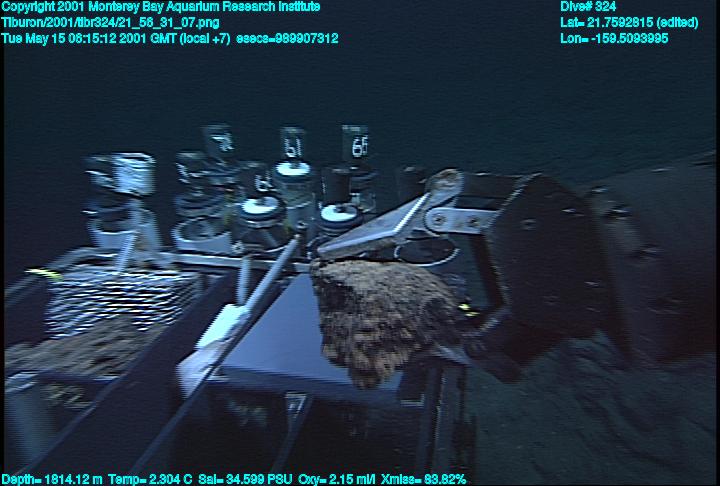The image size is (720, 486).
Task: Click the sample jar labeled 61
Action: (294, 170)
